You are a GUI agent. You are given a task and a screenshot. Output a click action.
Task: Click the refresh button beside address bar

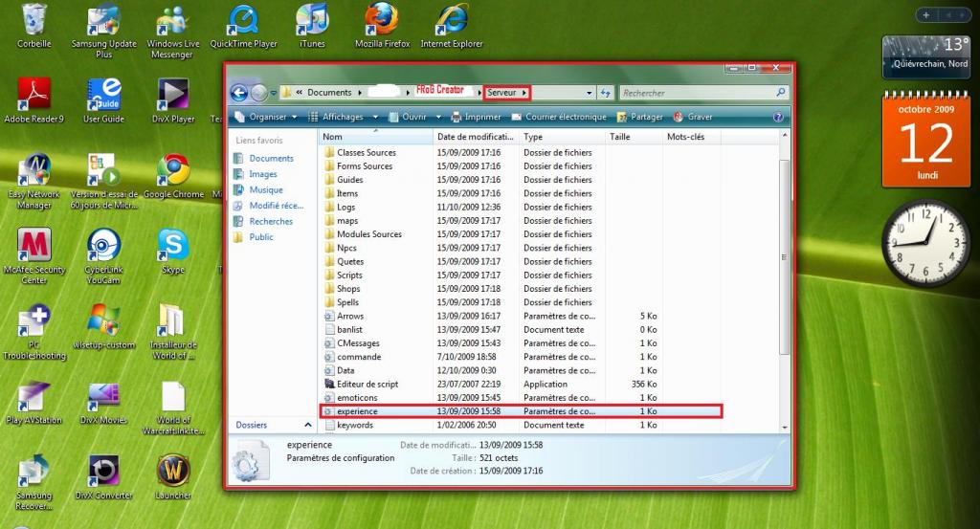click(x=605, y=93)
